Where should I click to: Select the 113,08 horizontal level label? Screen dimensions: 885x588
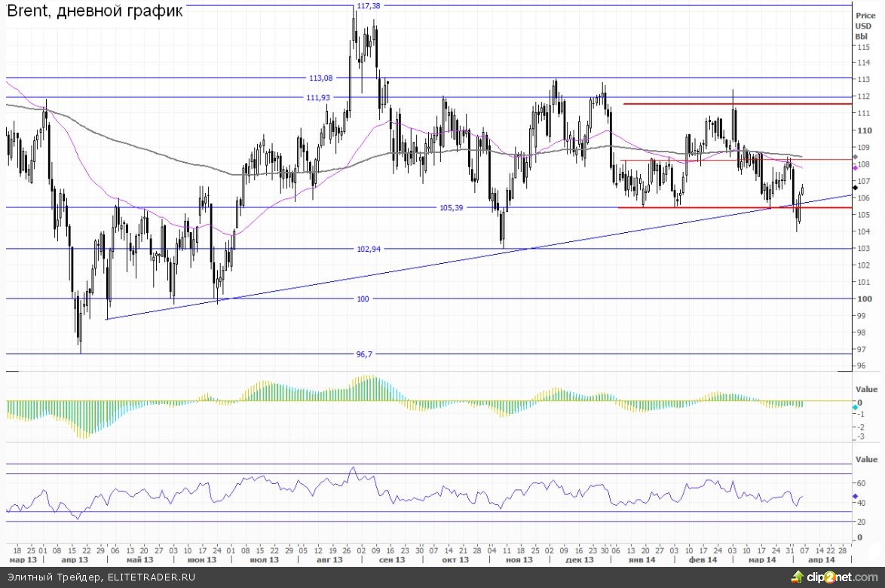320,78
